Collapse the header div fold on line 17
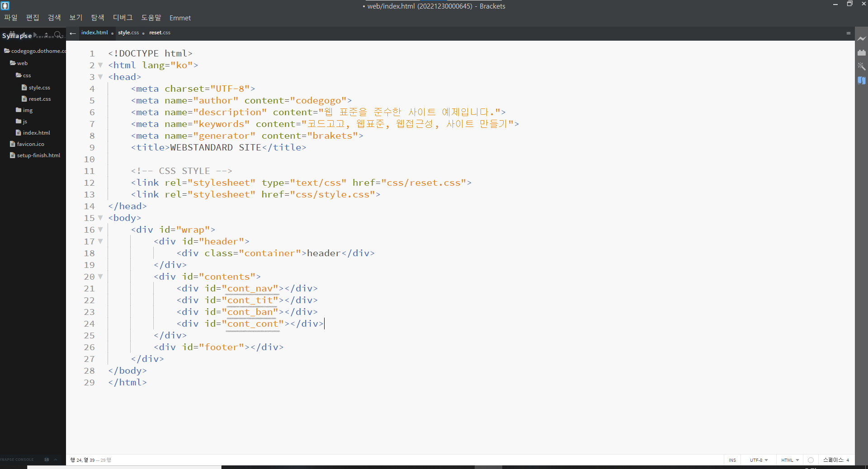Image resolution: width=868 pixels, height=469 pixels. [x=100, y=241]
